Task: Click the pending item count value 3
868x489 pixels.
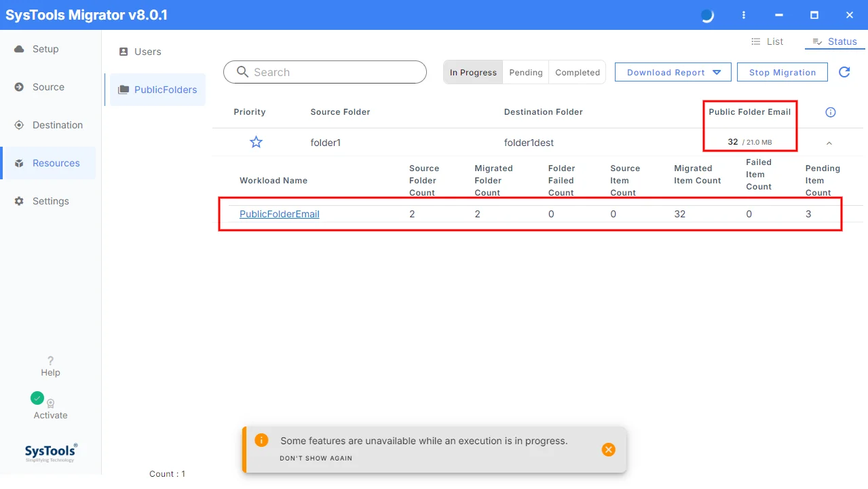Action: [x=808, y=214]
